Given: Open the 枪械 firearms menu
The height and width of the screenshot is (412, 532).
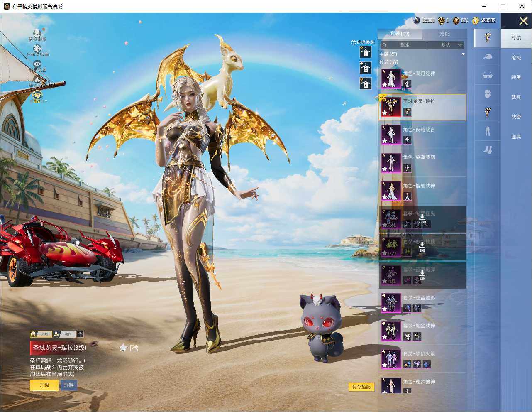Looking at the screenshot, I should 516,58.
